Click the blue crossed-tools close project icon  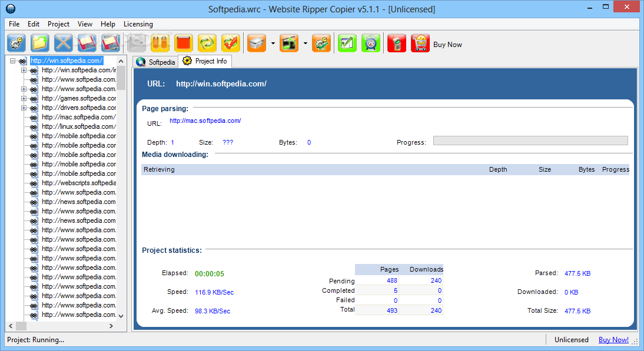(x=64, y=44)
